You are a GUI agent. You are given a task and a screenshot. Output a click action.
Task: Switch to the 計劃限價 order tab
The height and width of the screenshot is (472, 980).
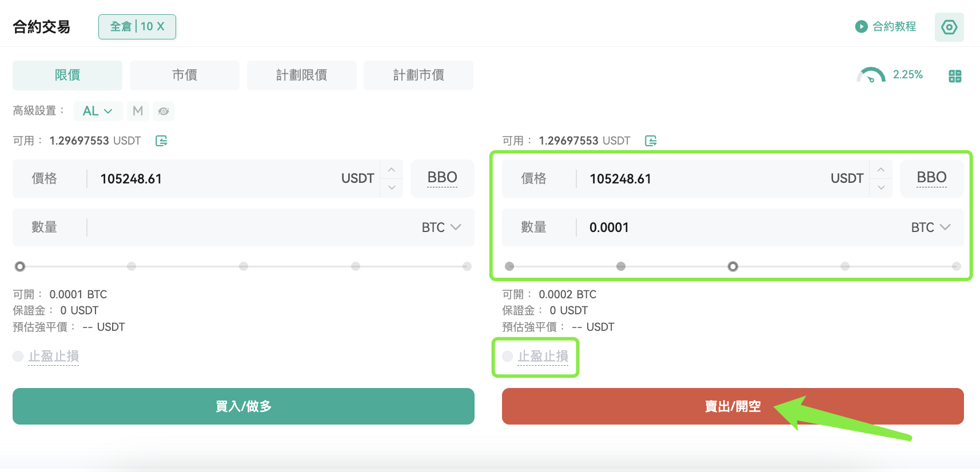tap(302, 75)
